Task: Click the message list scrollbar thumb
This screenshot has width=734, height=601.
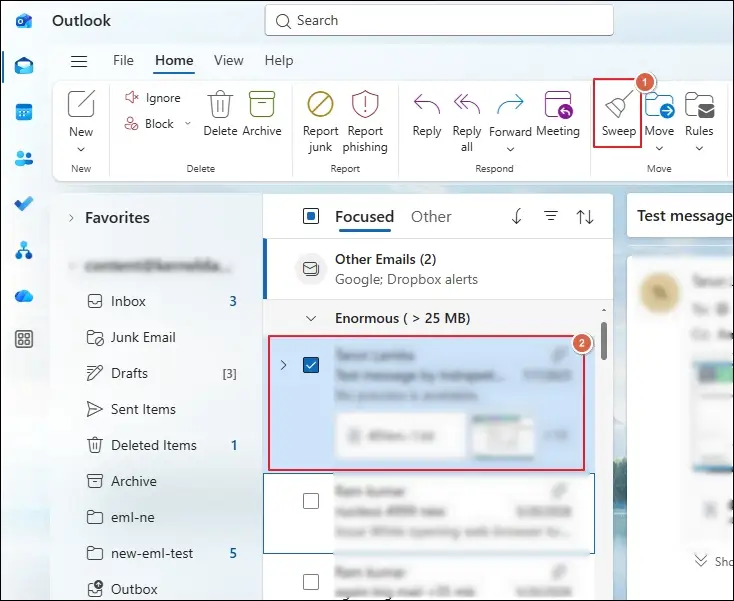Action: [604, 341]
